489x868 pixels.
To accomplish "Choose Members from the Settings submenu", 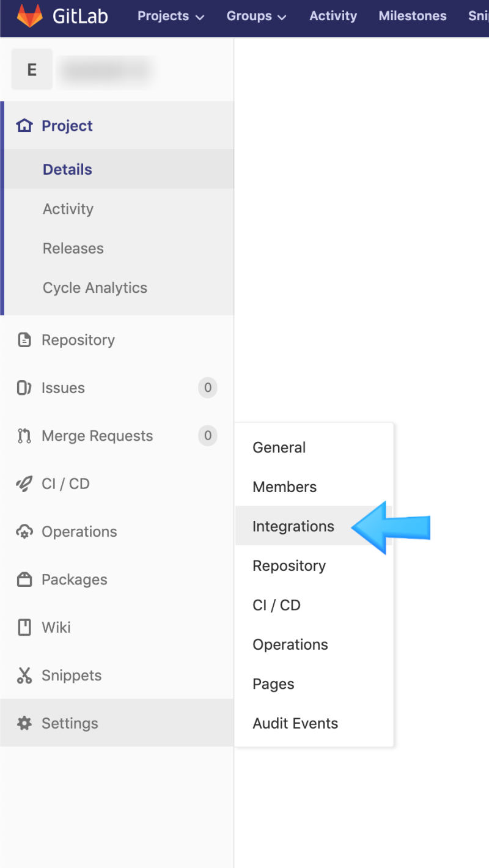I will pos(285,487).
